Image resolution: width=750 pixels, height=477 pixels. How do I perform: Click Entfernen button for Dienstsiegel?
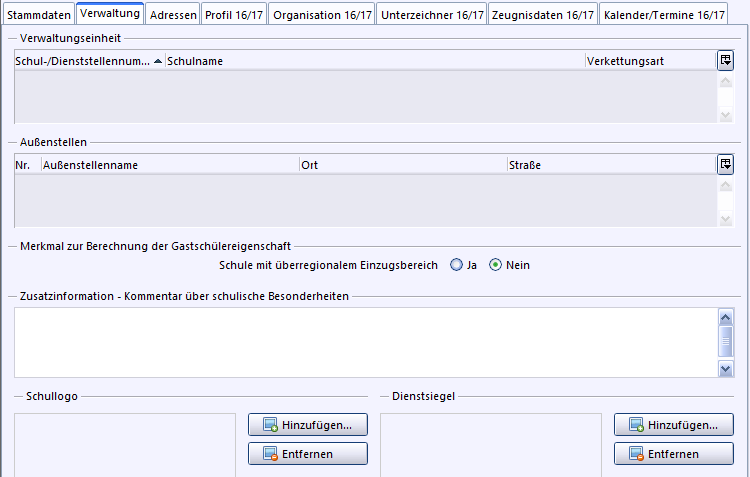673,454
